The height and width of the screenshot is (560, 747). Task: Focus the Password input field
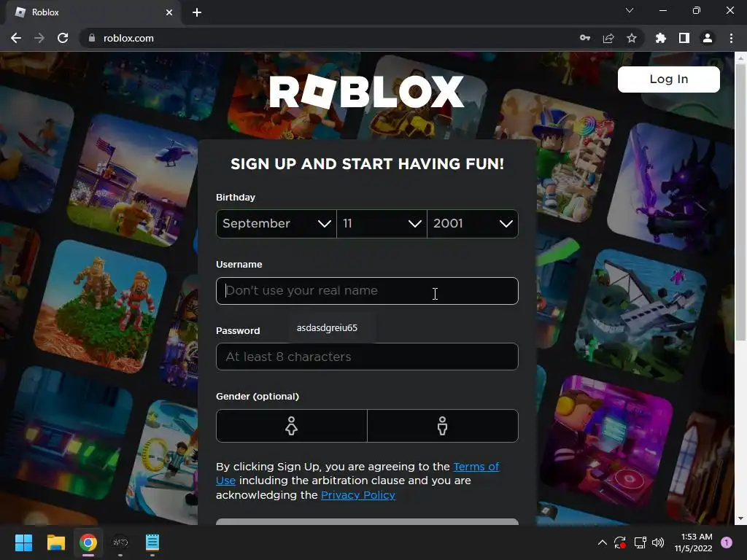[367, 357]
